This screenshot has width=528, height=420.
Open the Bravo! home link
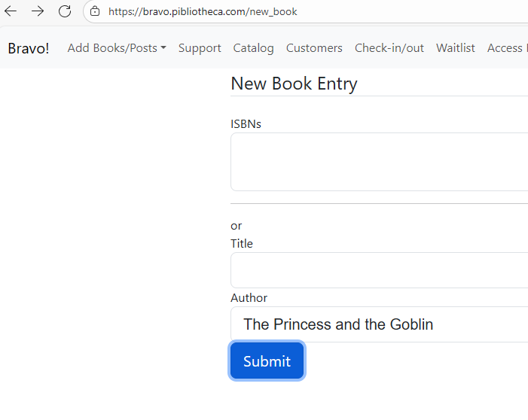click(29, 48)
